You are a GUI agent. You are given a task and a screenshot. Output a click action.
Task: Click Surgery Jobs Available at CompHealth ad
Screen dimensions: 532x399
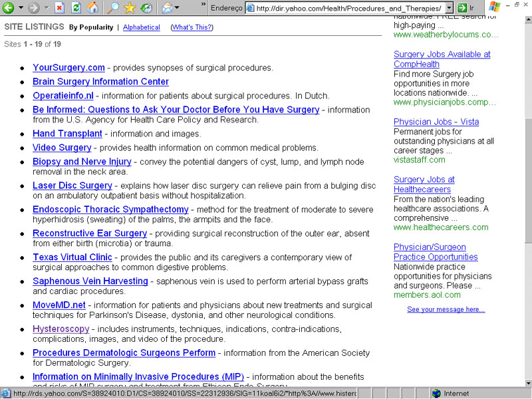(442, 59)
